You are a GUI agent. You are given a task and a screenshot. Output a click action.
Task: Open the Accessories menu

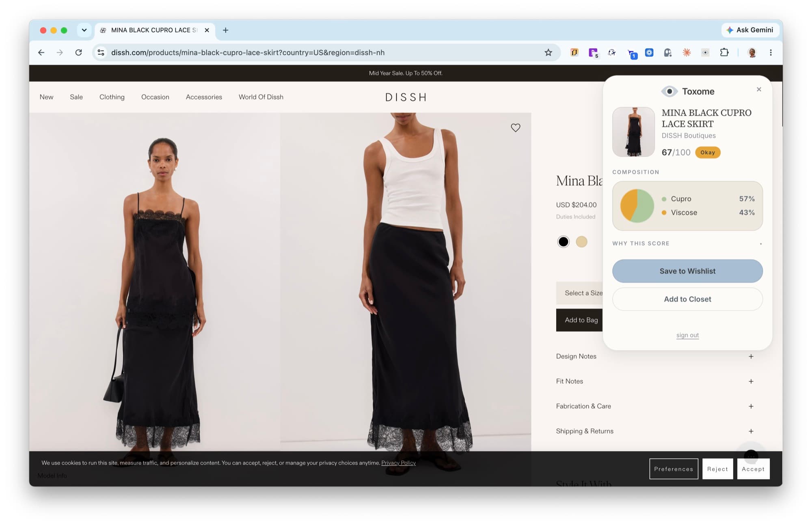point(204,97)
